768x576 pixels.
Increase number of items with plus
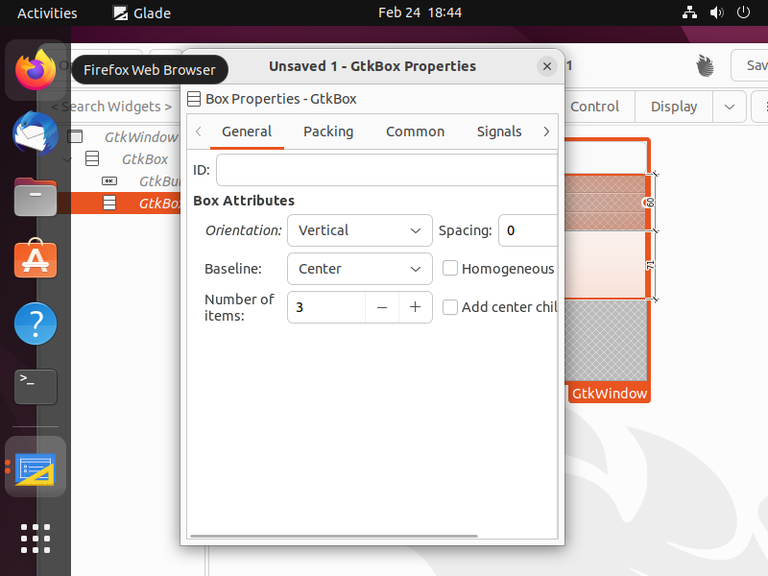tap(415, 307)
